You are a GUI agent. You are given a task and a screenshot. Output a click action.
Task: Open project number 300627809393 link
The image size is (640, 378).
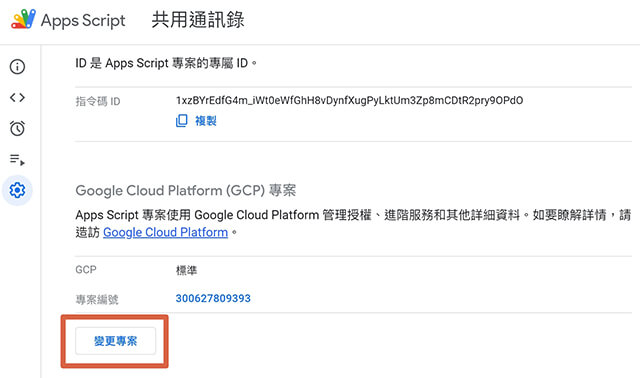[213, 298]
